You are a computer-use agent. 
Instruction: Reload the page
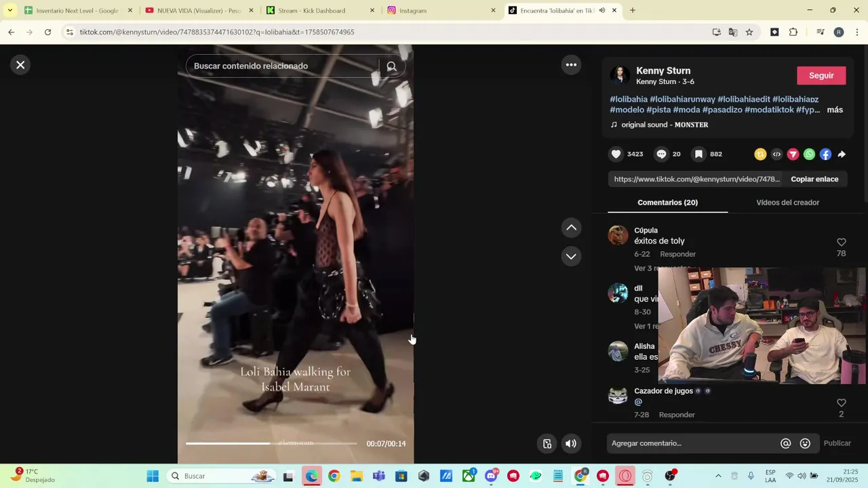click(x=47, y=32)
